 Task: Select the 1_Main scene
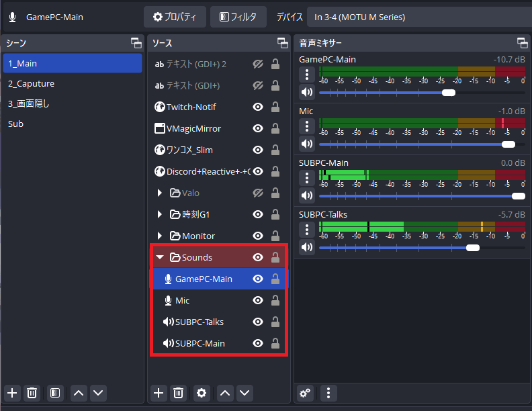click(73, 63)
